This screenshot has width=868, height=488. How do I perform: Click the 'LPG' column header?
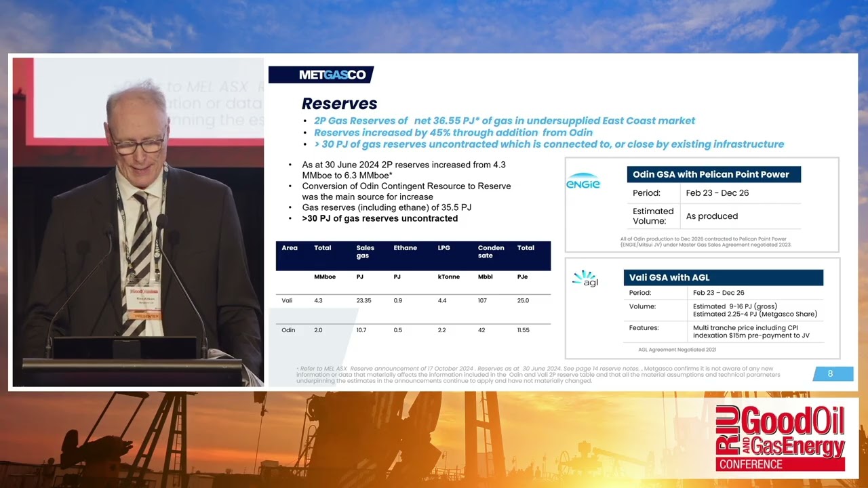pyautogui.click(x=444, y=248)
